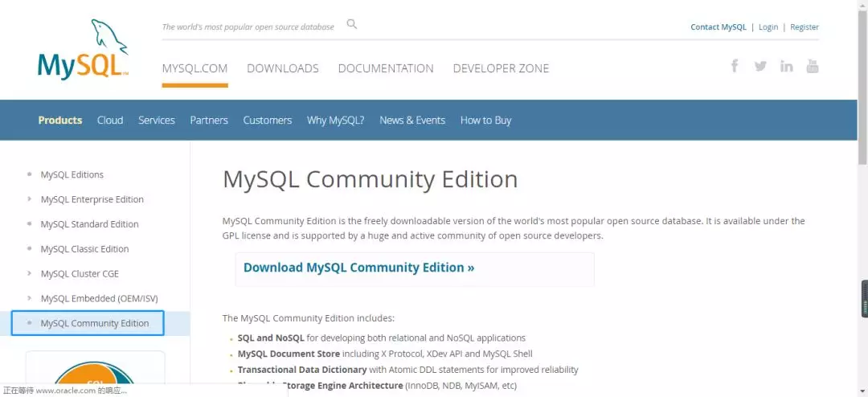Image resolution: width=868 pixels, height=397 pixels.
Task: Go to the DEVELOPER ZONE tab
Action: 501,68
